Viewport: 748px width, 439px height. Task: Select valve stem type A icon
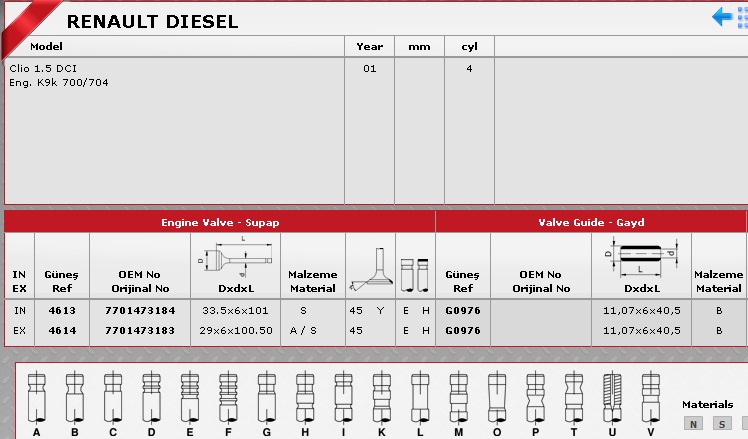pos(36,398)
